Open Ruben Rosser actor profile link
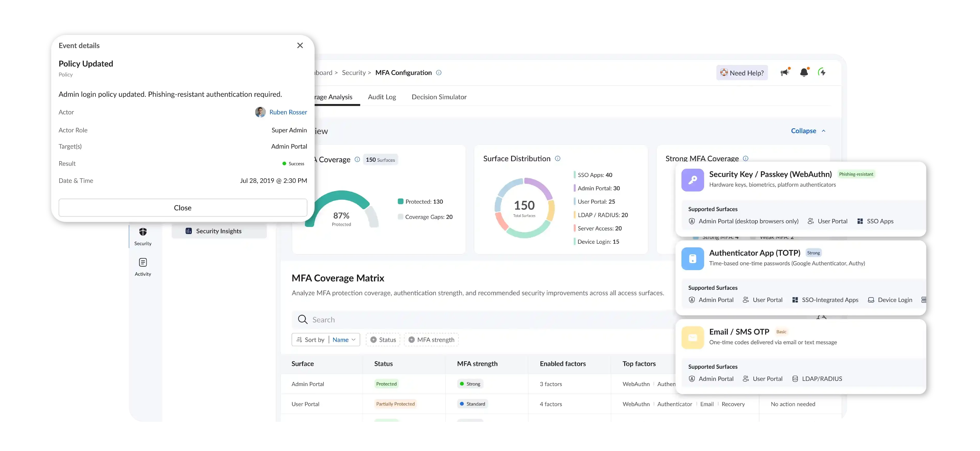The height and width of the screenshot is (451, 980). click(x=288, y=112)
